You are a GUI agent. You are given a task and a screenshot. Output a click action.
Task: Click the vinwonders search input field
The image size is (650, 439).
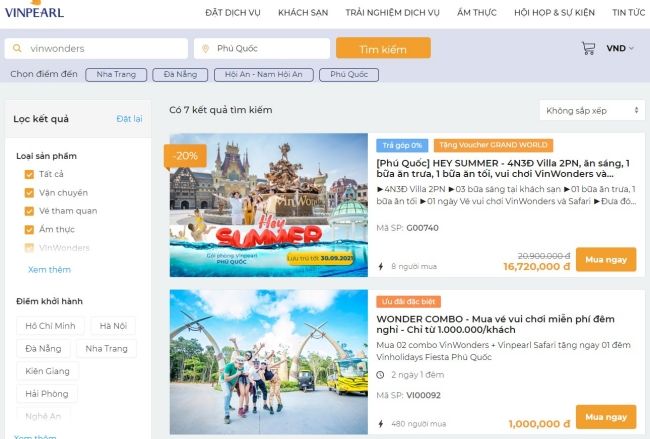point(96,49)
